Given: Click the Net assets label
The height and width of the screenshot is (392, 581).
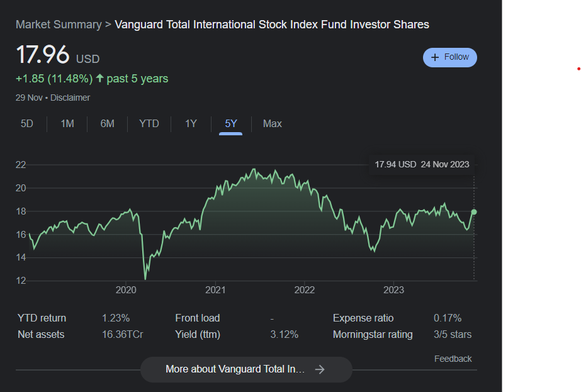Looking at the screenshot, I should coord(41,334).
